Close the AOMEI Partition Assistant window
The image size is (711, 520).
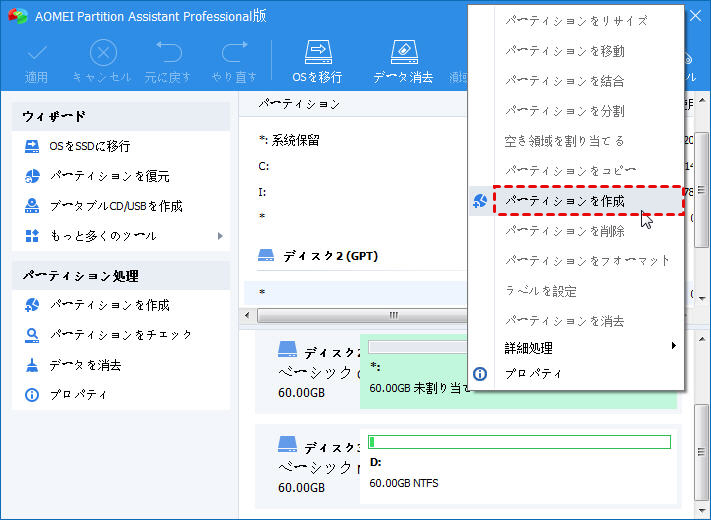click(x=696, y=16)
